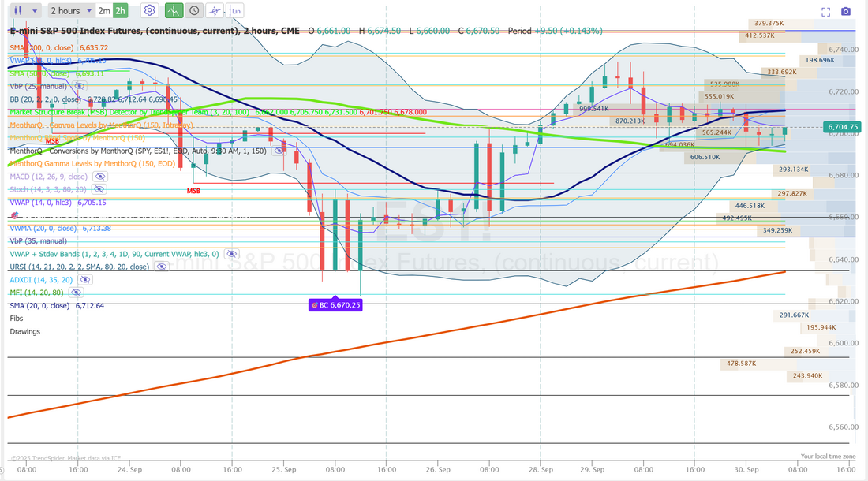Viewport: 868px width, 481px height.
Task: Expand the Fibs section in legend
Action: 17,318
